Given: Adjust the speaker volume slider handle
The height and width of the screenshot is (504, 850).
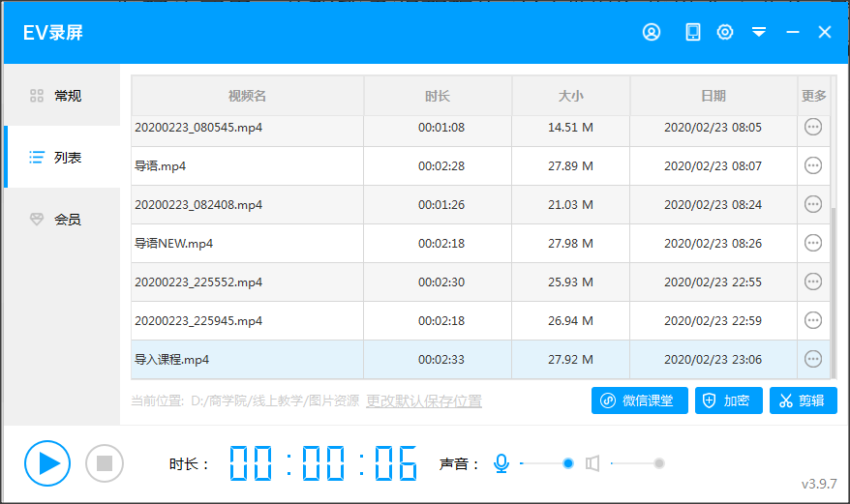Looking at the screenshot, I should point(659,463).
